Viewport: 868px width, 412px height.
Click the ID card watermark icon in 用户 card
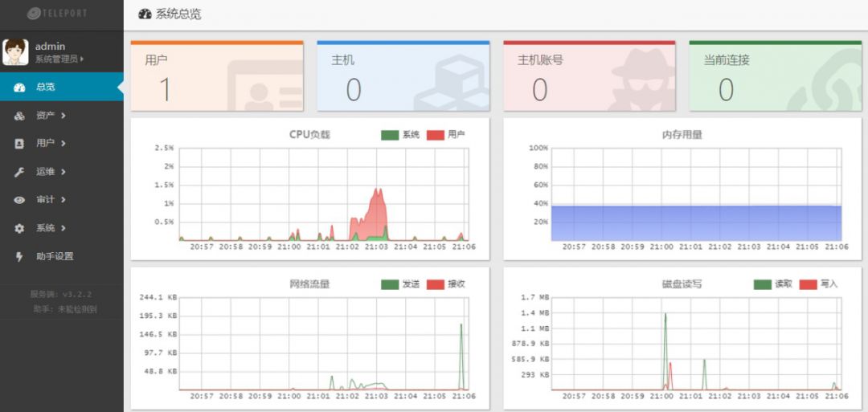click(266, 86)
